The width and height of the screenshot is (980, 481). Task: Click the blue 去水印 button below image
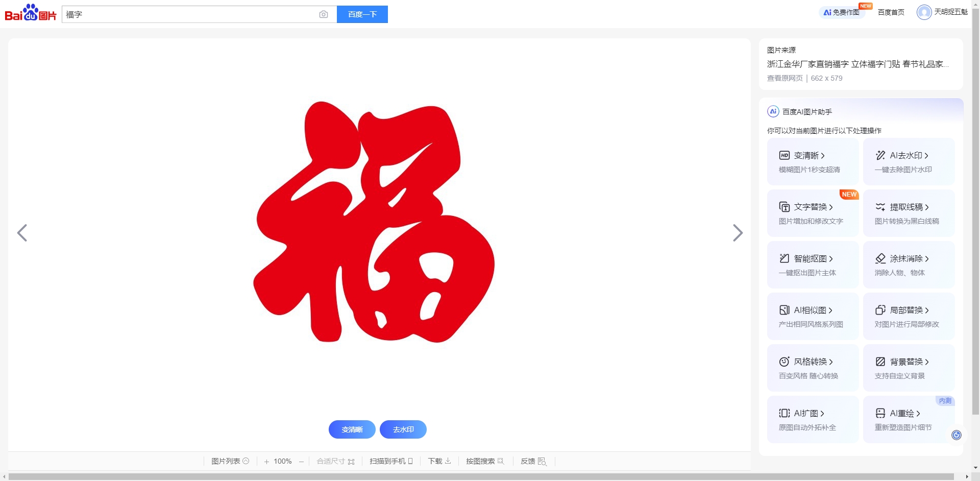tap(403, 429)
